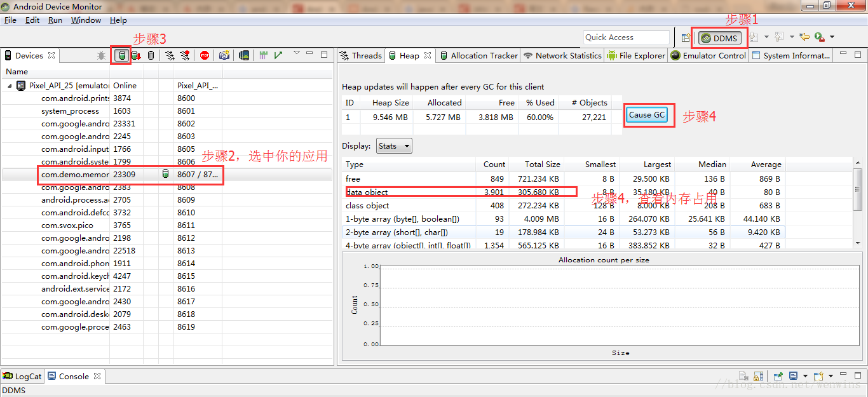Switch to the Threads tab
Screen dimensions: 868x397
[361, 56]
